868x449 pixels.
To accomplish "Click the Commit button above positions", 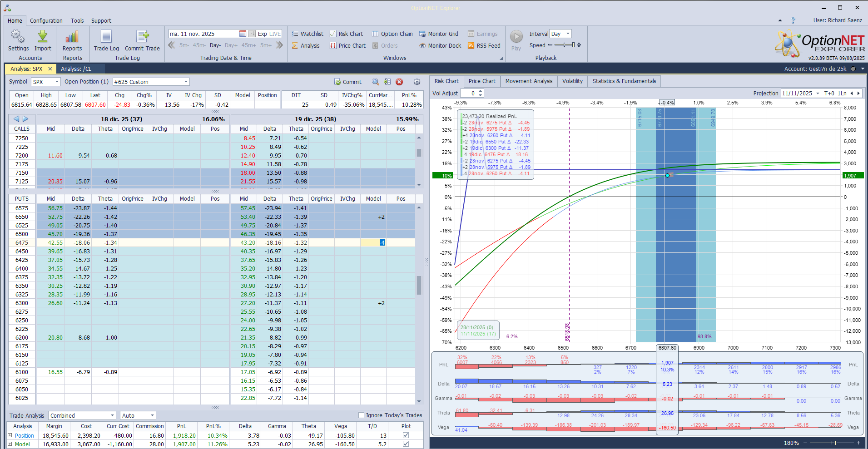I will point(348,82).
